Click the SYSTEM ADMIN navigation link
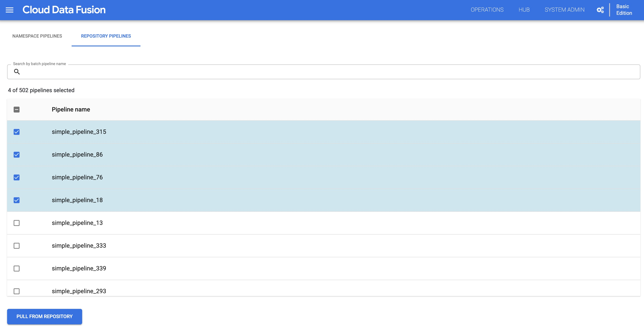Screen dimensions: 644x328 (565, 10)
